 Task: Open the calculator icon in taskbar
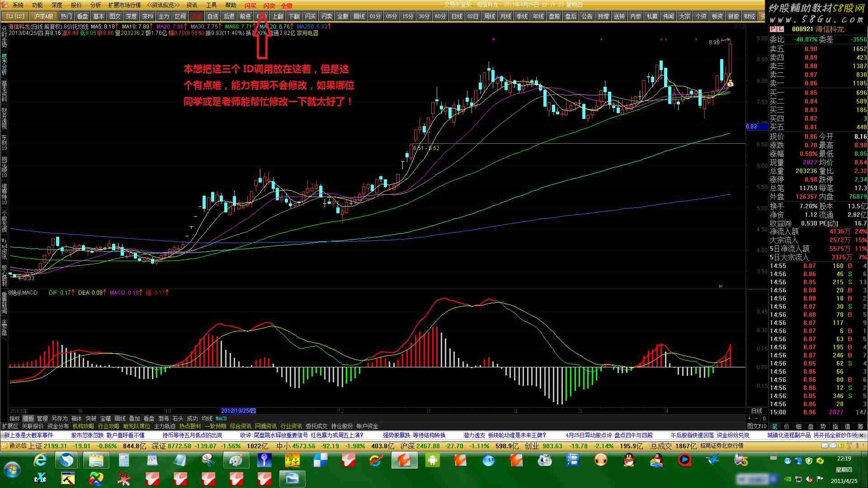[123, 460]
